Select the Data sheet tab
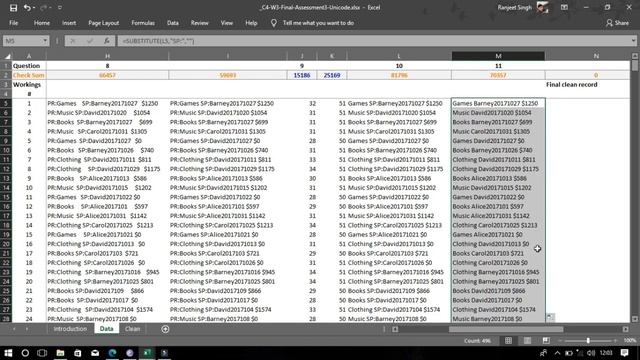Viewport: 640px width, 360px height. (x=107, y=329)
